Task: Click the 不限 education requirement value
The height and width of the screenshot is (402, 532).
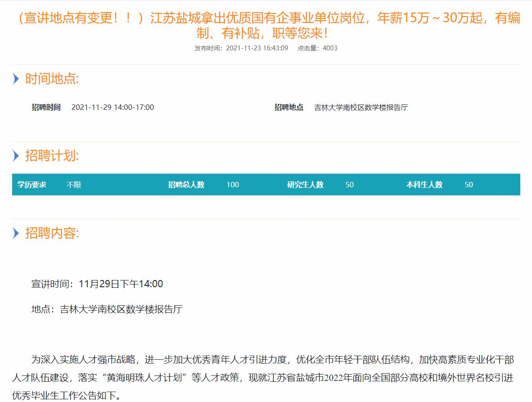Action: coord(74,185)
